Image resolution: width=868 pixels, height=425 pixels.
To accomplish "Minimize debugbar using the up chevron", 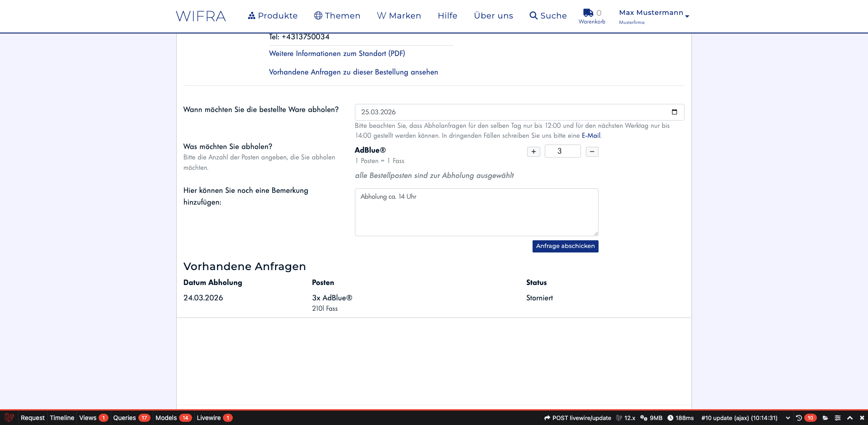I will click(x=849, y=418).
